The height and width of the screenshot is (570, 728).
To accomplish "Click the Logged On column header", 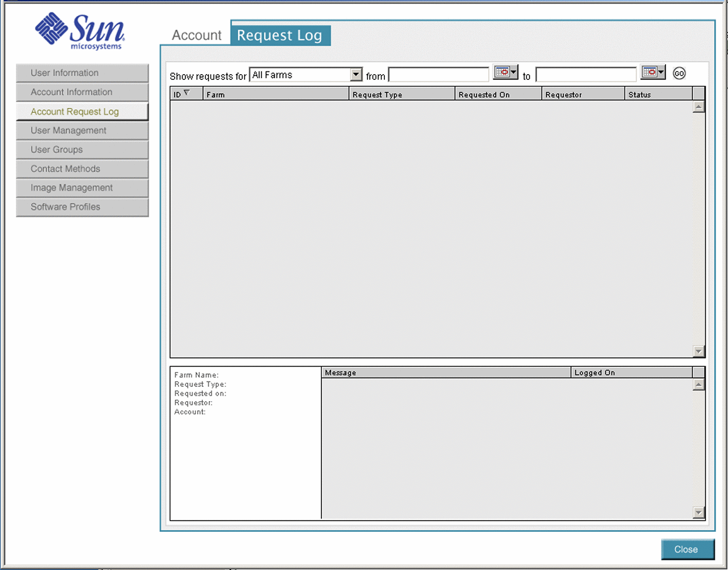I will (632, 373).
